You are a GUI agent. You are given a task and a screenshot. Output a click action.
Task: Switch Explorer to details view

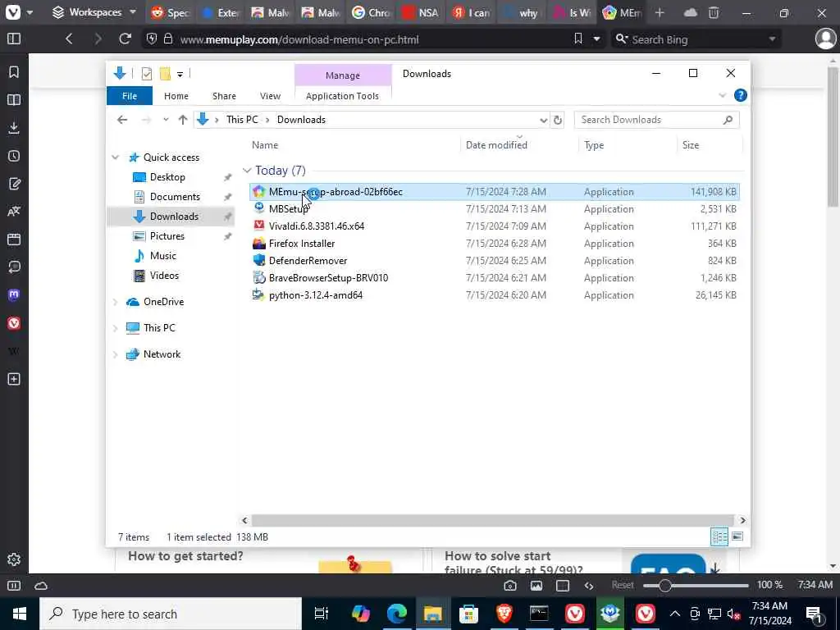(719, 536)
